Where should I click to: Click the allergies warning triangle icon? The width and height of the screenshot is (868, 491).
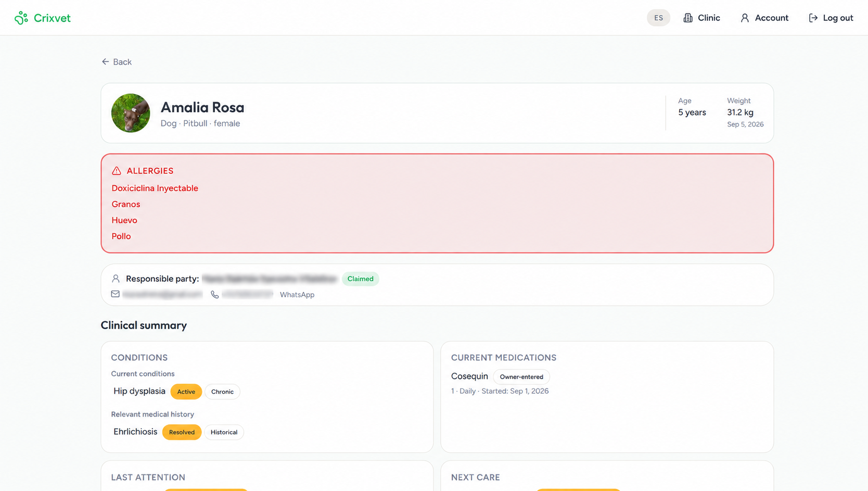[117, 171]
